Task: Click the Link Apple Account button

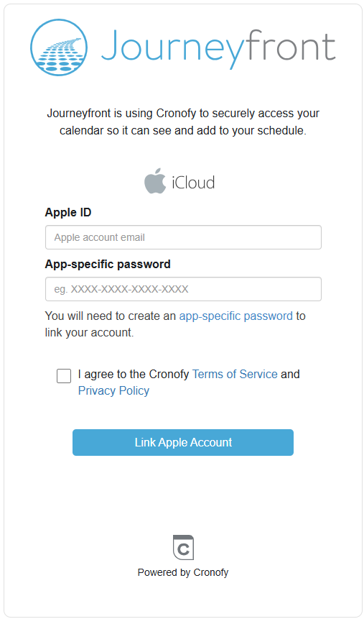Action: (x=183, y=442)
